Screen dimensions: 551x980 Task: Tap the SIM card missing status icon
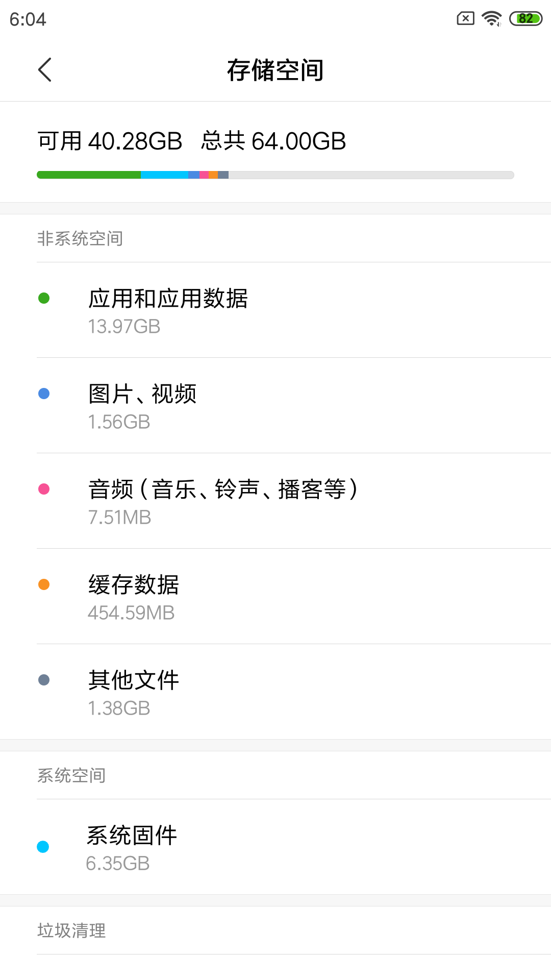tap(465, 18)
